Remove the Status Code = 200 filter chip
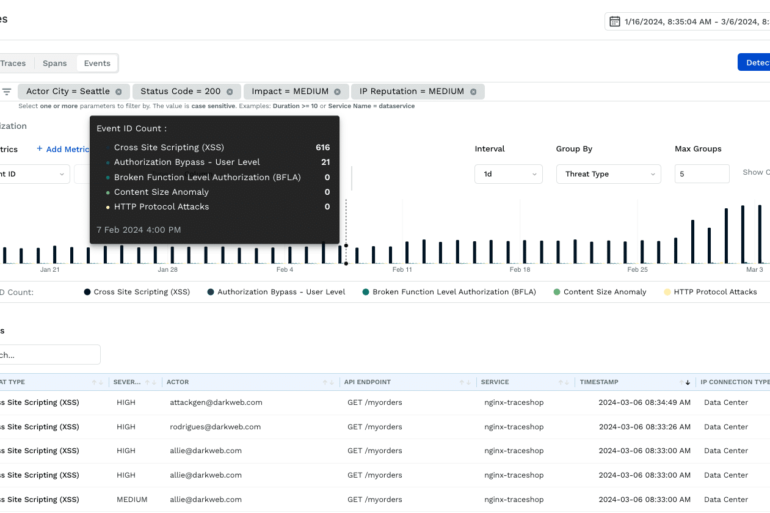The image size is (770, 513). pyautogui.click(x=229, y=92)
